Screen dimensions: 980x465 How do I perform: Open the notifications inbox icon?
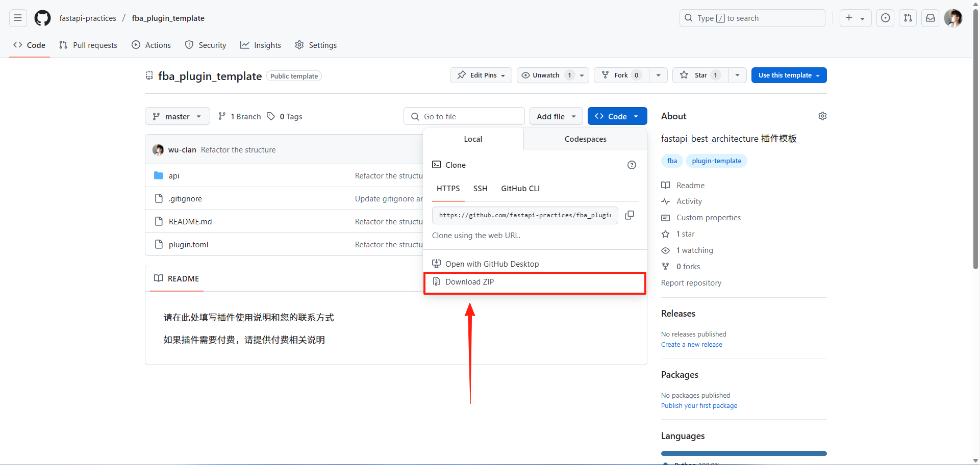pyautogui.click(x=930, y=18)
